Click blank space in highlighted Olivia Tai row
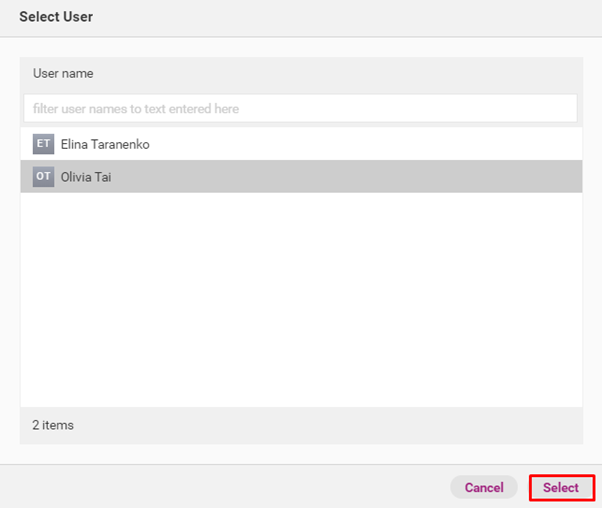The image size is (602, 508). pyautogui.click(x=380, y=177)
